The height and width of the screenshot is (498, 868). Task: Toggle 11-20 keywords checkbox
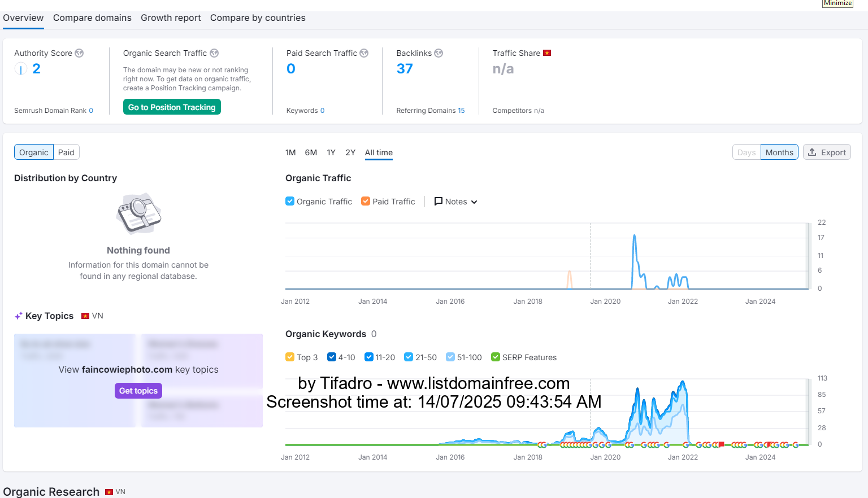(x=369, y=357)
